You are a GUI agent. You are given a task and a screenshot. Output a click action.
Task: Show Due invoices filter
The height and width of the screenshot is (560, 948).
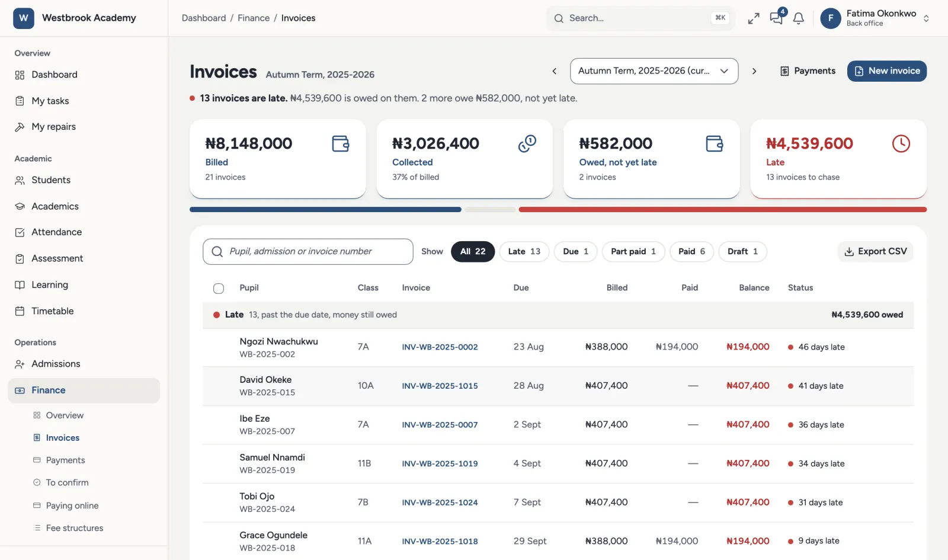[575, 252]
